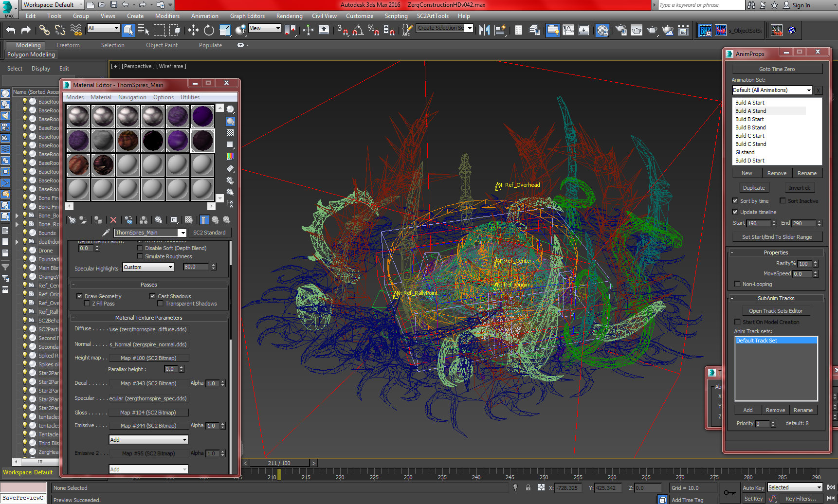Screen dimensions: 838x504
Task: Activate the Select and Link tool
Action: pyautogui.click(x=44, y=30)
